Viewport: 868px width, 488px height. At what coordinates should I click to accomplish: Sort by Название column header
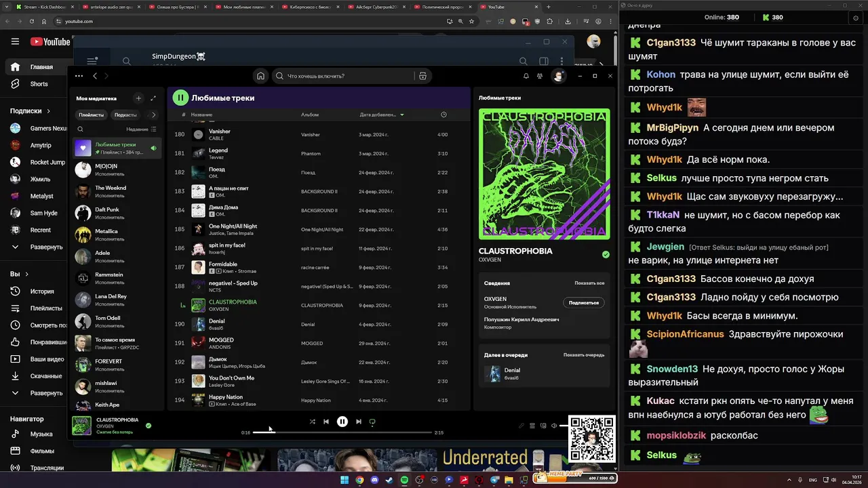pyautogui.click(x=201, y=115)
